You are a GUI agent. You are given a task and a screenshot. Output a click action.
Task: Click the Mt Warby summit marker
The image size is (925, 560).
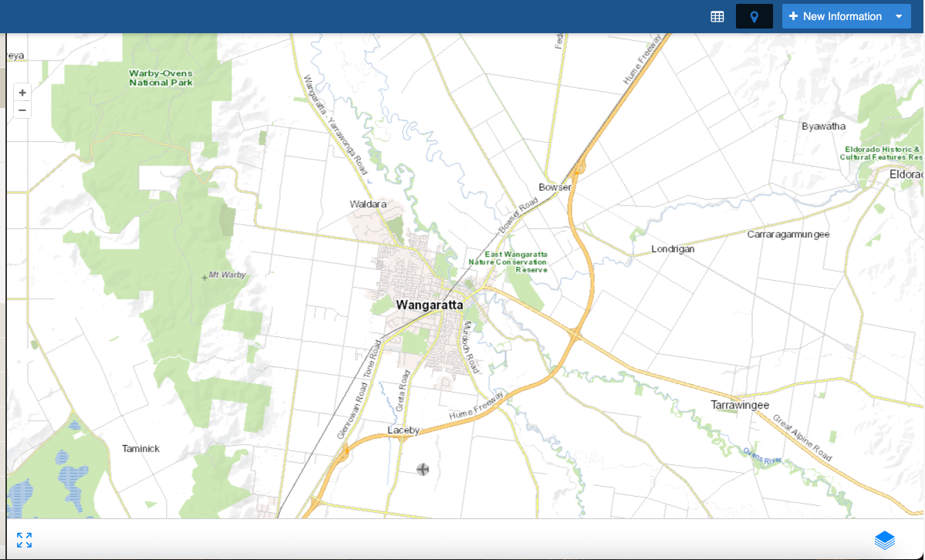pyautogui.click(x=204, y=276)
